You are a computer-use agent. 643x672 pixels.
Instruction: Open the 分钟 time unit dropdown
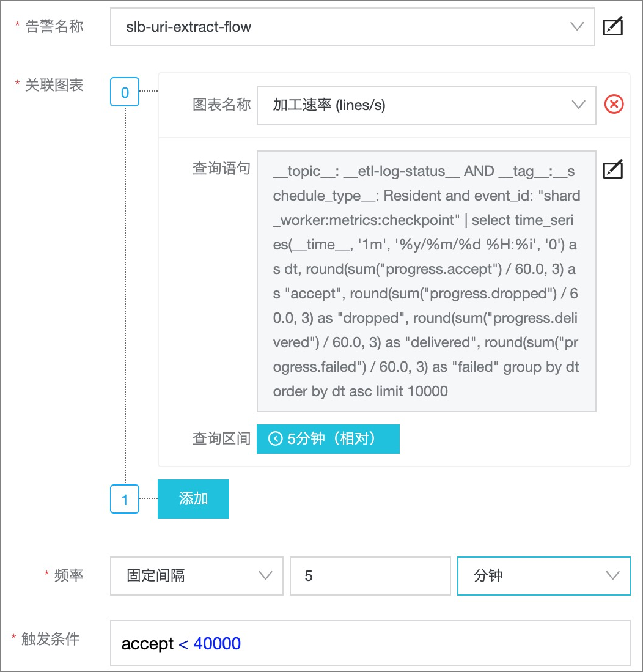[x=543, y=575]
